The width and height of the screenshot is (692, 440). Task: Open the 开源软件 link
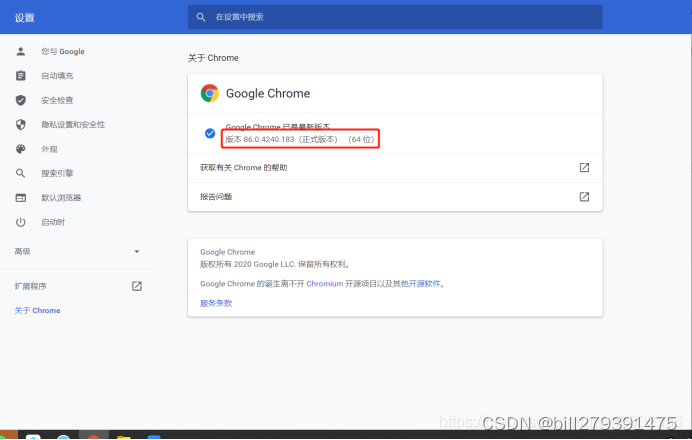click(424, 284)
